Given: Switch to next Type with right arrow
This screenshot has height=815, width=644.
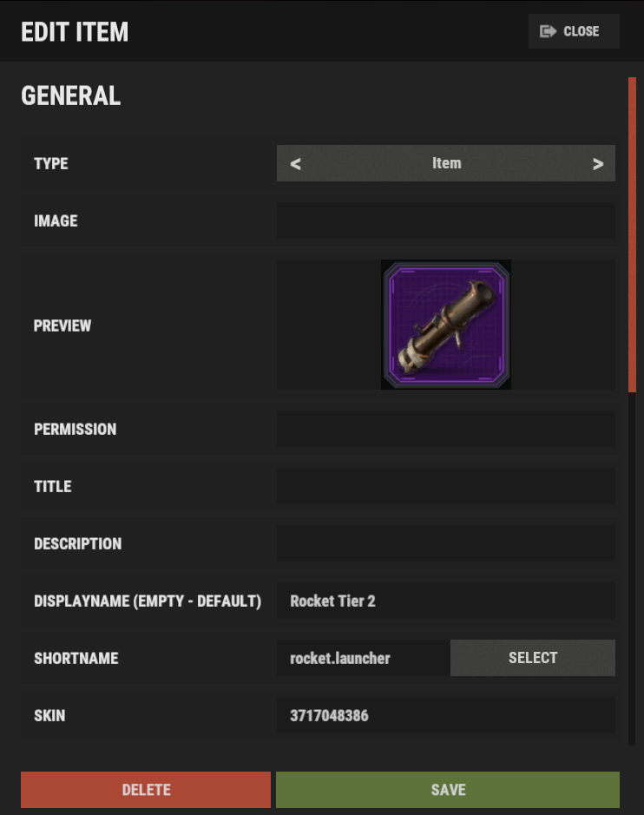Looking at the screenshot, I should pos(598,164).
